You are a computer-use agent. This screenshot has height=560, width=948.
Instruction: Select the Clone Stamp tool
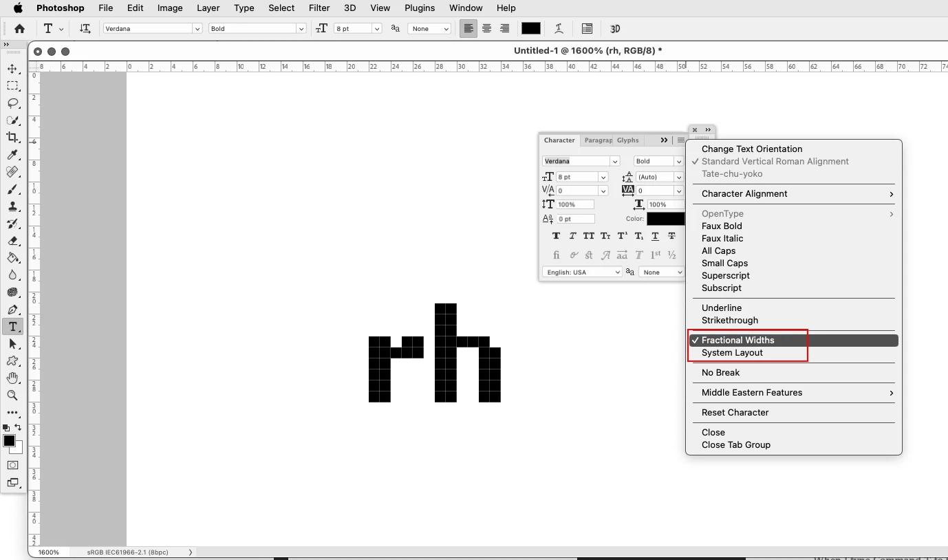(x=12, y=206)
